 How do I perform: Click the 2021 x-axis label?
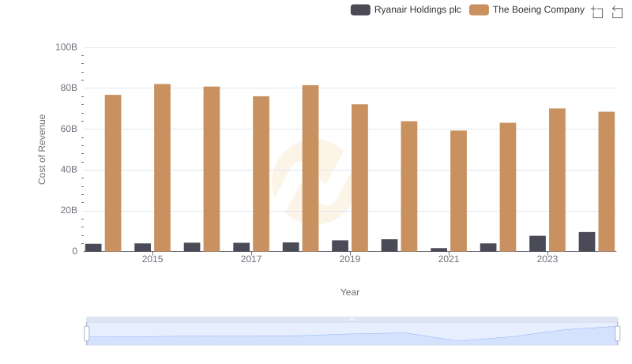[449, 259]
